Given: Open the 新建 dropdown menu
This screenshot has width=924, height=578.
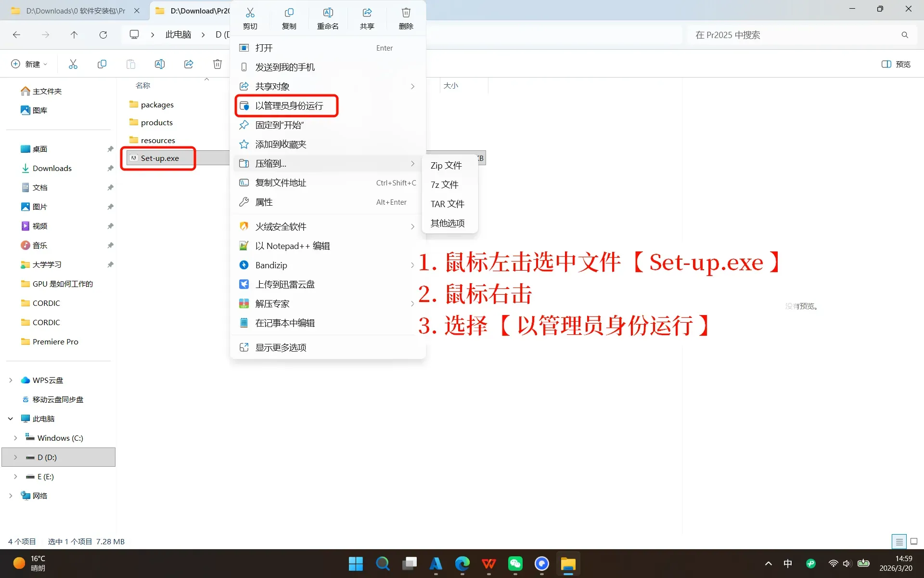Looking at the screenshot, I should pos(30,64).
